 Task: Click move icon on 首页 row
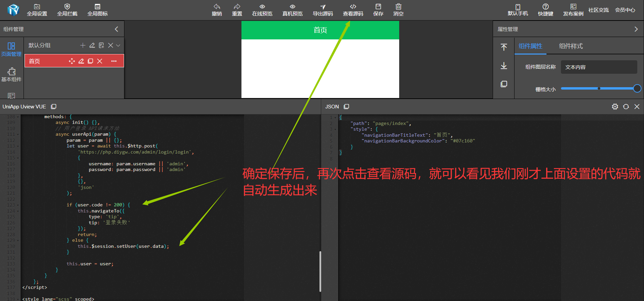[72, 61]
